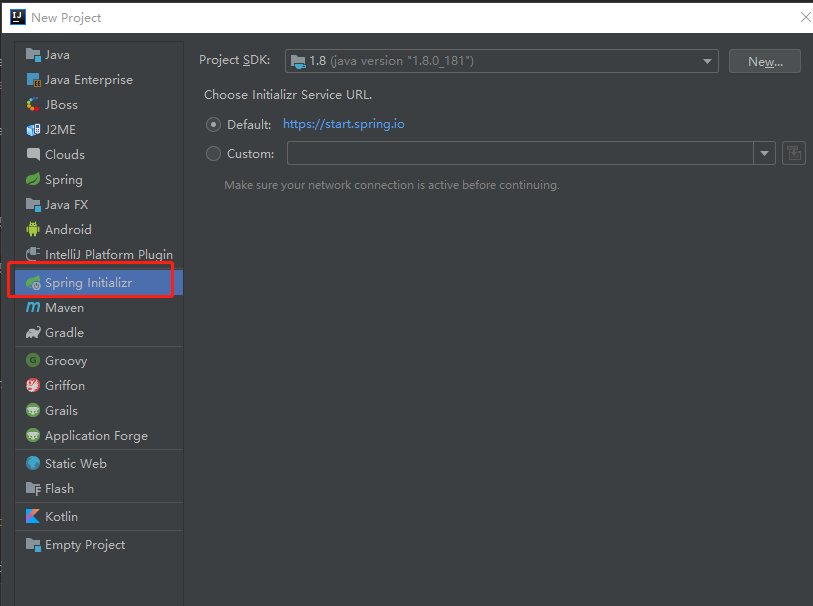813x606 pixels.
Task: Choose Clouds in the sidebar list
Action: click(x=99, y=154)
